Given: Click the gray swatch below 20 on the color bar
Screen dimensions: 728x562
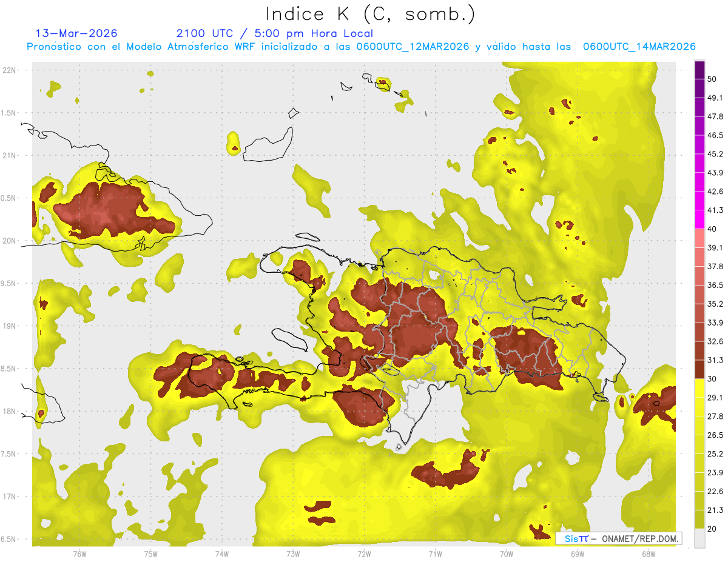Looking at the screenshot, I should [699, 538].
